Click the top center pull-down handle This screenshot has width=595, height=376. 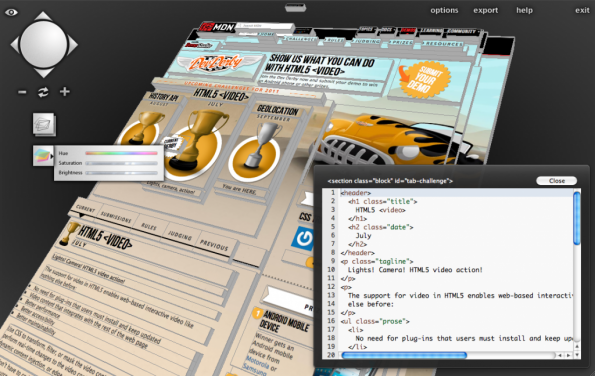[296, 7]
